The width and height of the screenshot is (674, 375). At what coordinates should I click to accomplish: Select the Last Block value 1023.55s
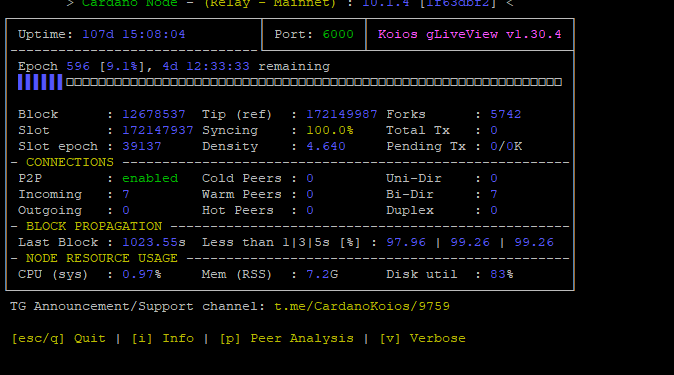pyautogui.click(x=154, y=243)
